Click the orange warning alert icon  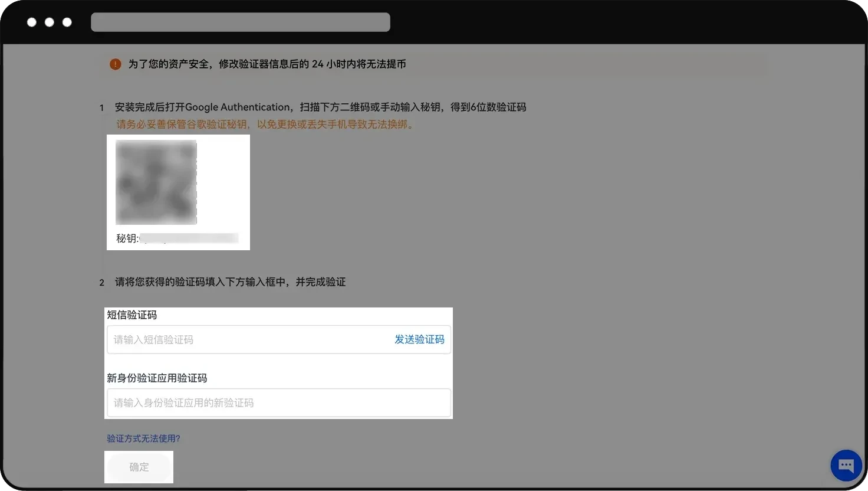(x=116, y=64)
